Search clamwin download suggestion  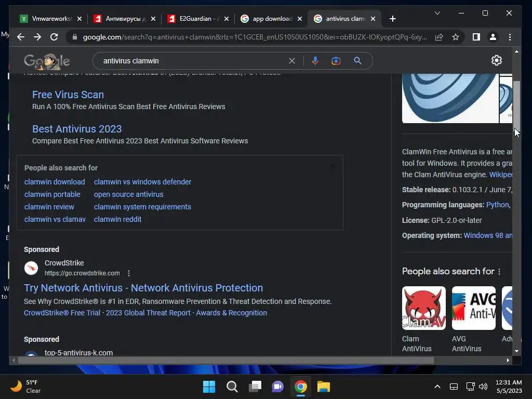pyautogui.click(x=55, y=182)
